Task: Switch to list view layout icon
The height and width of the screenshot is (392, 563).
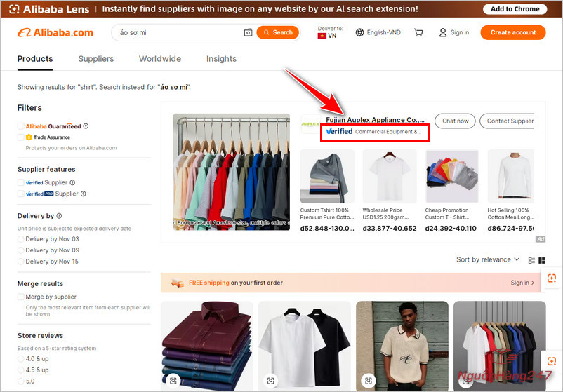Action: pos(530,260)
